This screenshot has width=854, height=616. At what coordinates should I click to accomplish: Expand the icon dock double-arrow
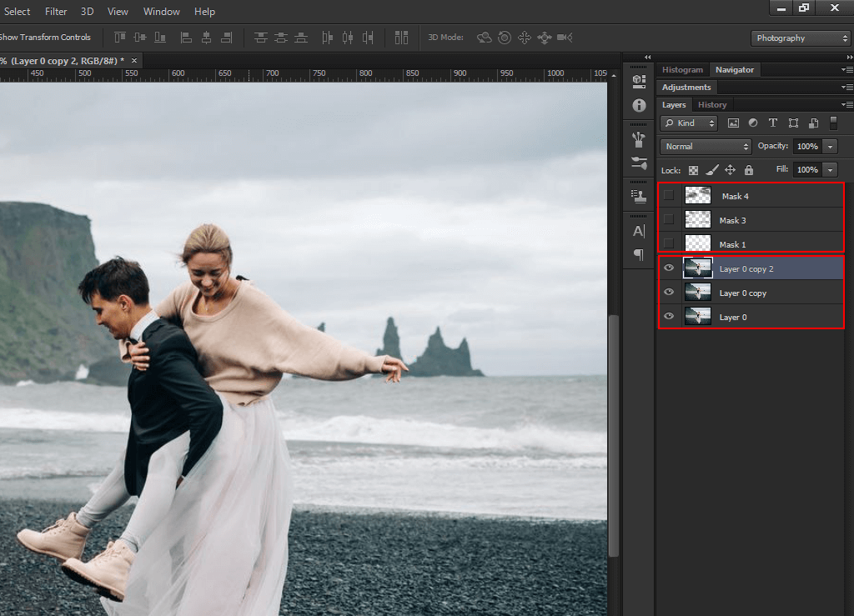click(x=647, y=58)
